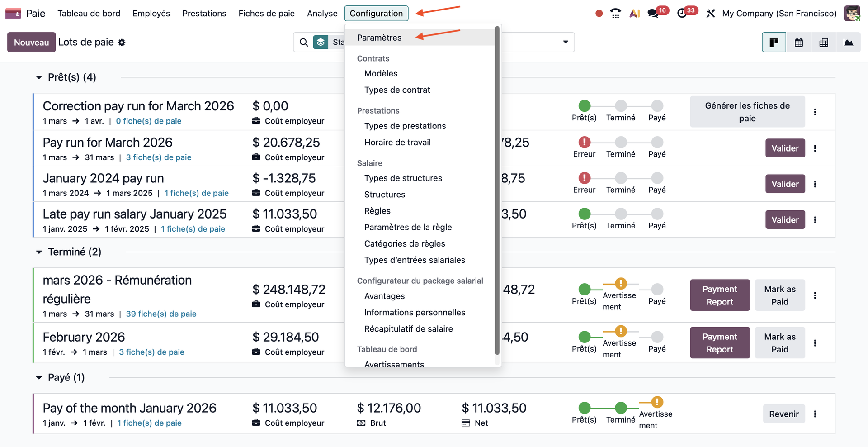Image resolution: width=868 pixels, height=447 pixels.
Task: Click the Lots de paie settings gear
Action: coord(122,43)
